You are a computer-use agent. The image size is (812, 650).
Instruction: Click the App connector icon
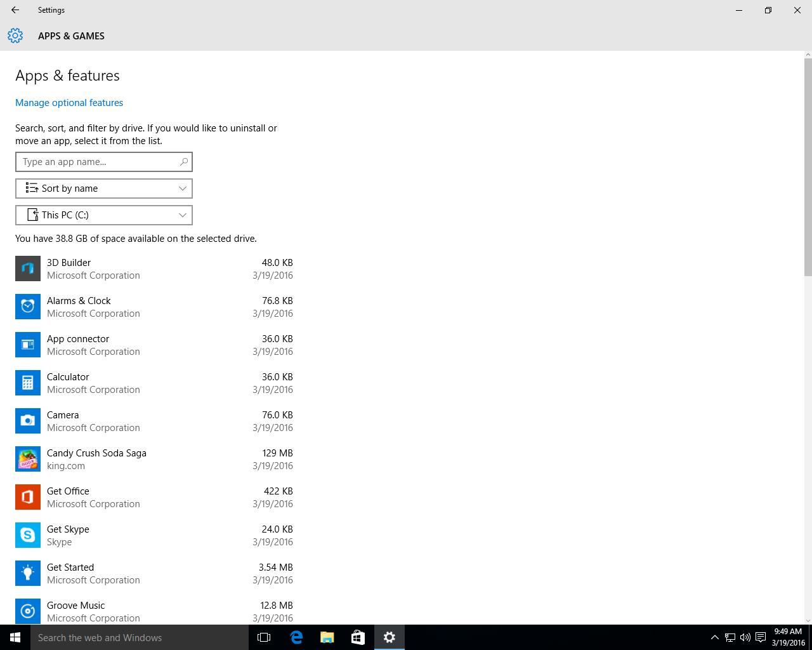28,345
